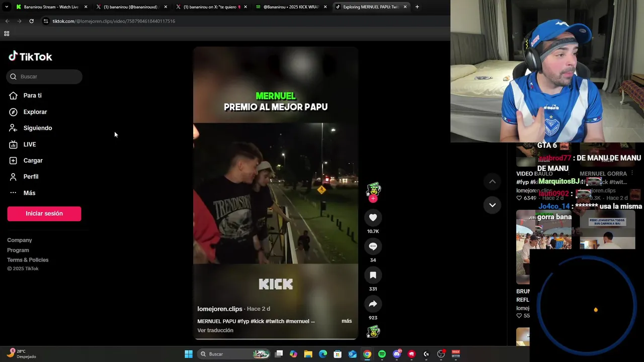Open the beach video thumbnail in sidebar

coord(544,246)
